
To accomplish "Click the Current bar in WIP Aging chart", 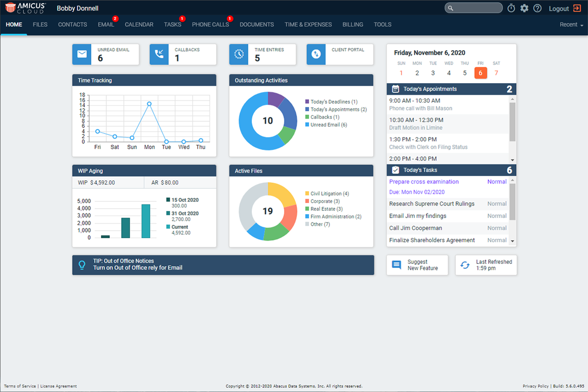I will point(146,221).
